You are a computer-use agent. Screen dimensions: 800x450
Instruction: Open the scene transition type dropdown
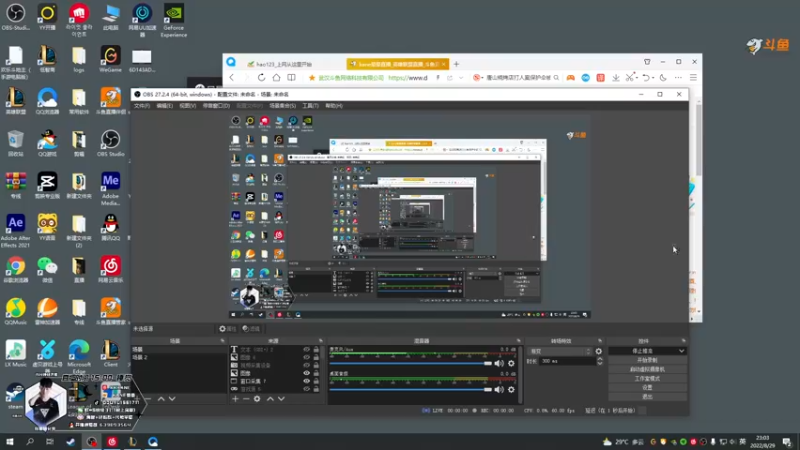560,351
